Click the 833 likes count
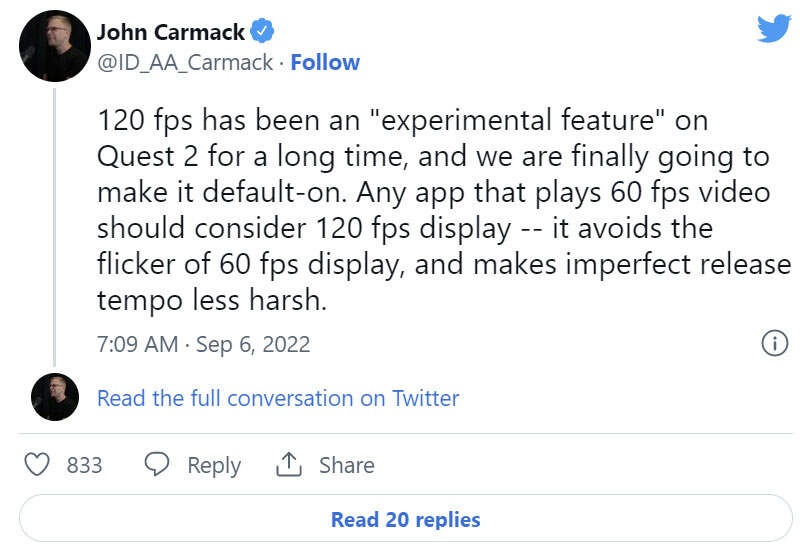 click(x=84, y=465)
